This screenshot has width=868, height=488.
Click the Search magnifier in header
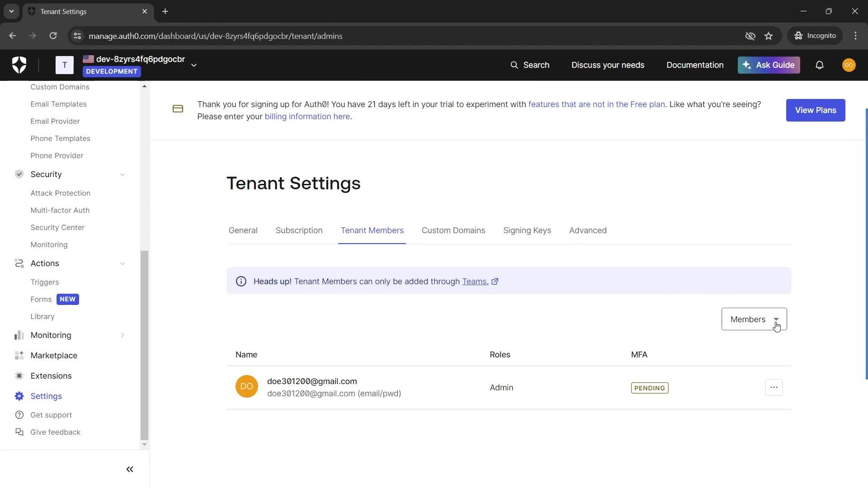click(x=514, y=65)
